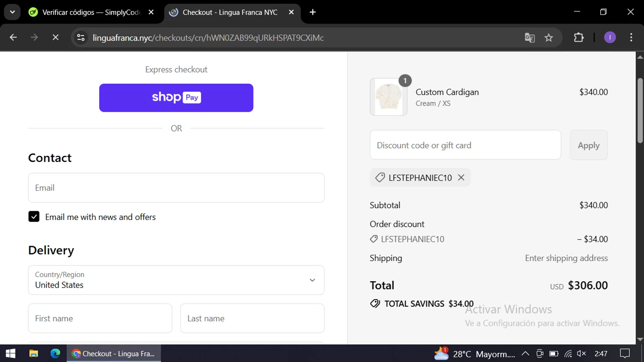
Task: Click the Total Savings tag icon
Action: coord(375,304)
